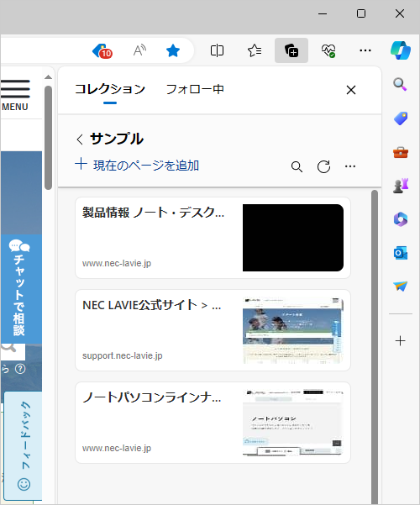420x505 pixels.
Task: Open ノートパソコンラインナ card
Action: click(213, 423)
